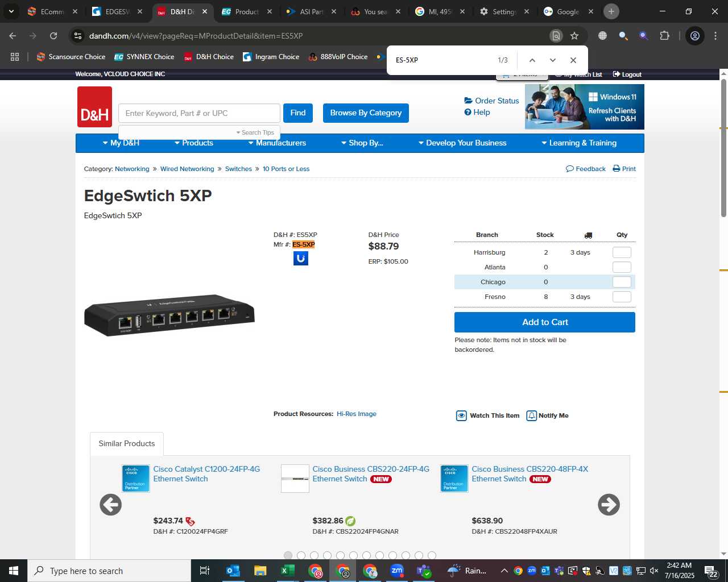Click the globe extension icon

602,36
